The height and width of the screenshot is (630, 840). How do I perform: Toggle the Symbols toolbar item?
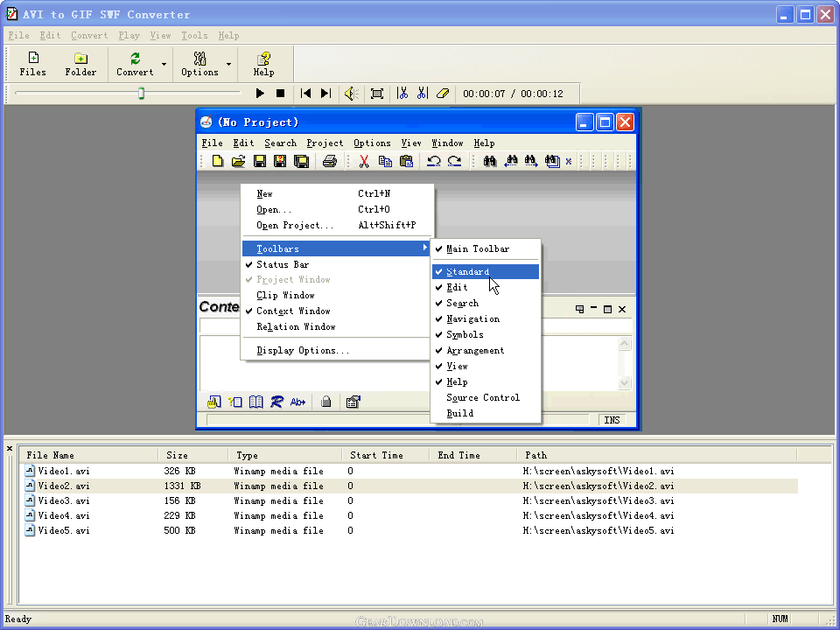tap(486, 334)
